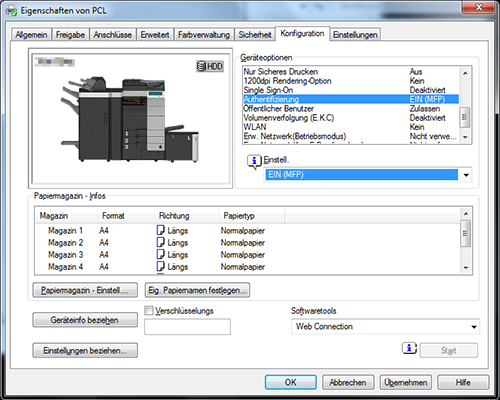Click the HDD status icon
The image size is (500, 400).
210,66
